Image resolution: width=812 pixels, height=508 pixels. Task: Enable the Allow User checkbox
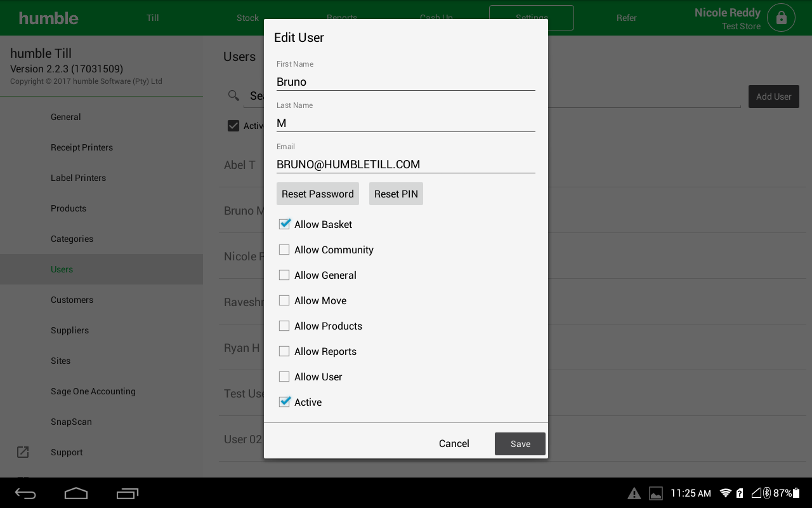tap(284, 377)
